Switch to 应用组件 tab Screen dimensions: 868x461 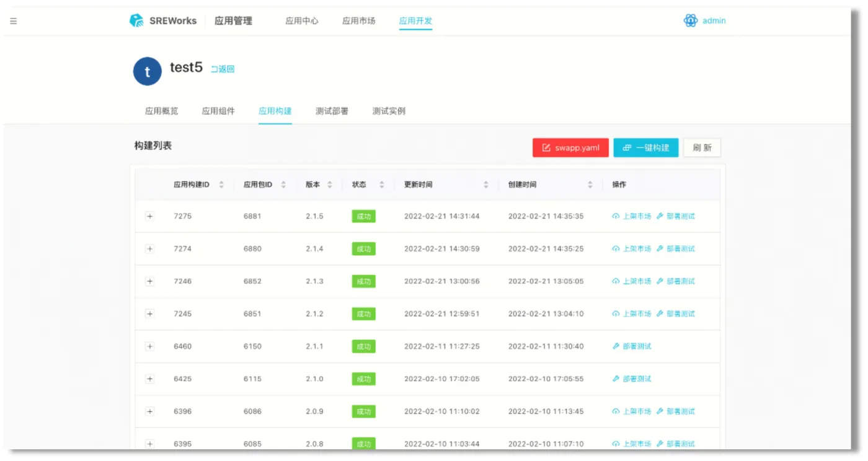click(x=218, y=111)
